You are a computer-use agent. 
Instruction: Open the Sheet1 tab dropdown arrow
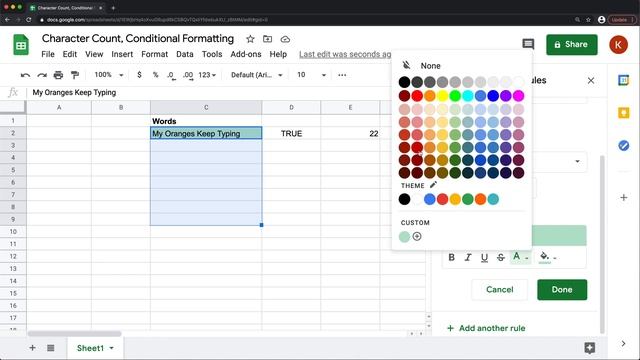pyautogui.click(x=111, y=348)
